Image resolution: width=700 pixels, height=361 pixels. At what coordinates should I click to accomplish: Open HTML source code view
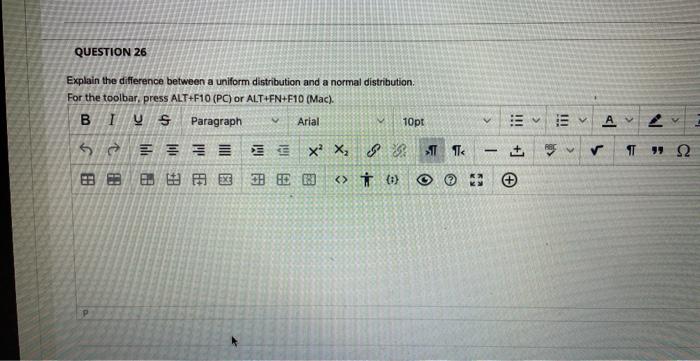341,180
